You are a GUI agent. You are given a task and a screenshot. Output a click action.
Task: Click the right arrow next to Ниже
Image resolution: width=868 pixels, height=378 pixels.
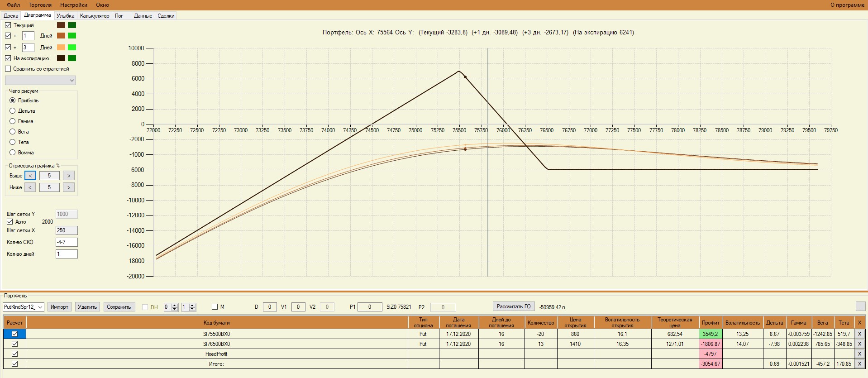point(69,187)
